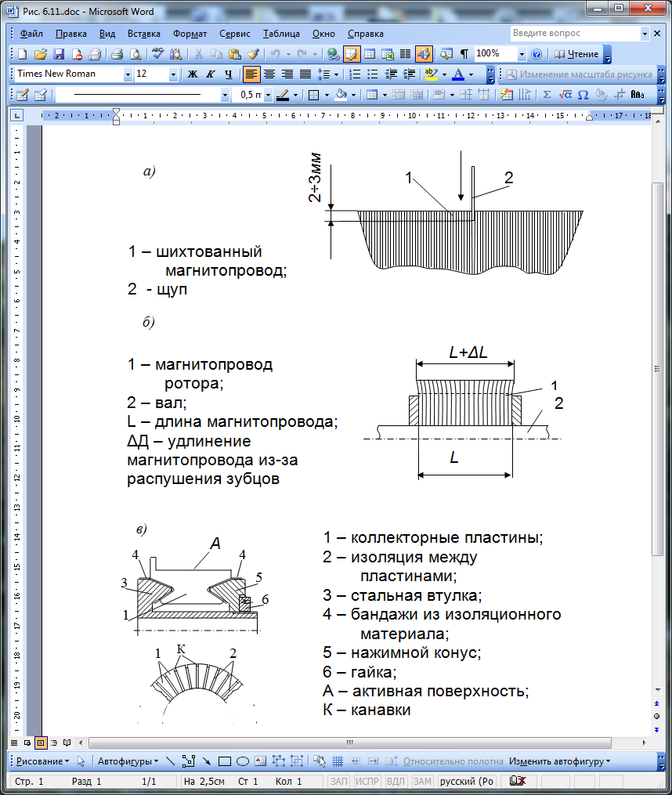Click the font color A button
Viewport: 672px width, 795px height.
coord(458,74)
